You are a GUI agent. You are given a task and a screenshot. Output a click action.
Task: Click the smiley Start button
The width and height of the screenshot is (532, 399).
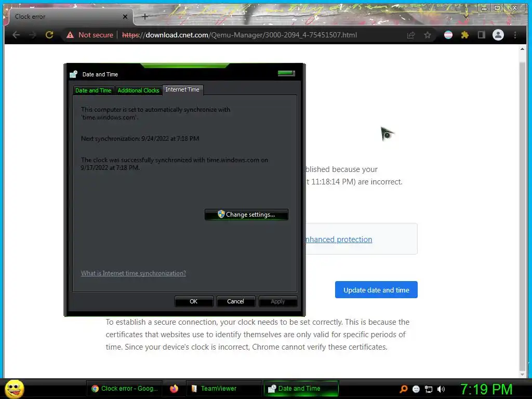coord(14,389)
